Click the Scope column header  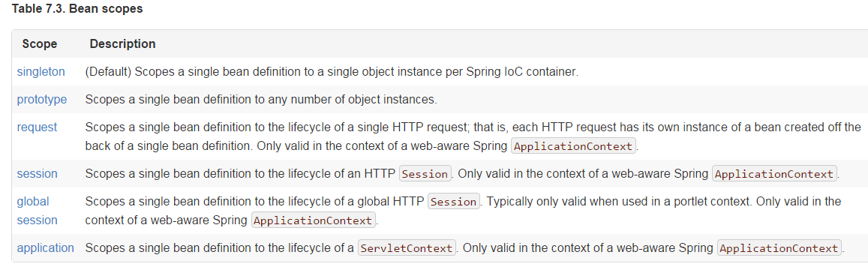tap(39, 43)
